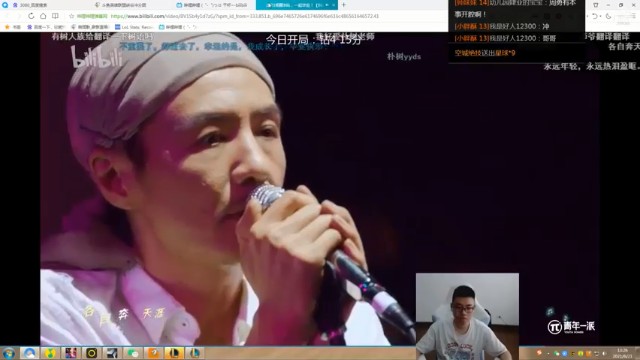This screenshot has height=360, width=640.
Task: Click the webcam overlay of the streamer
Action: (x=467, y=316)
